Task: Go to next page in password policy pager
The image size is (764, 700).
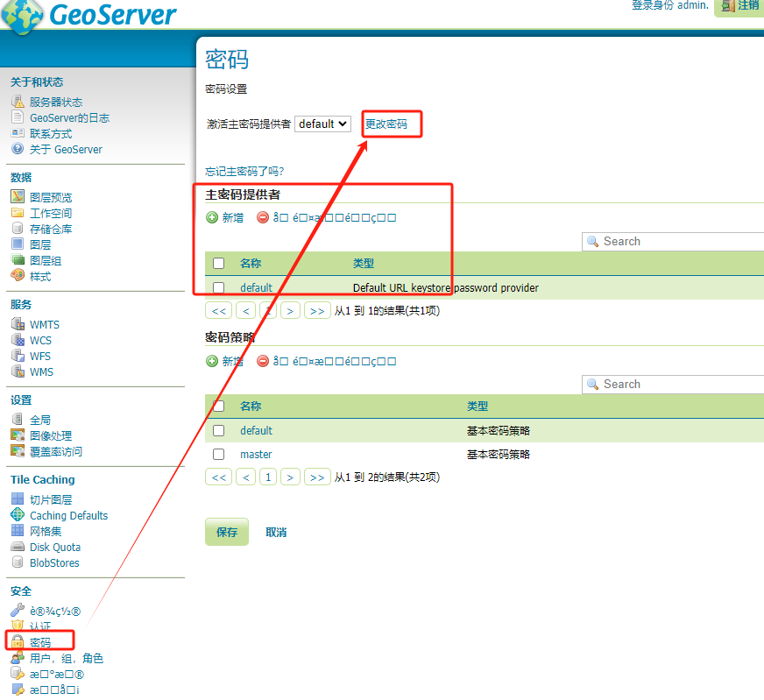Action: point(291,477)
